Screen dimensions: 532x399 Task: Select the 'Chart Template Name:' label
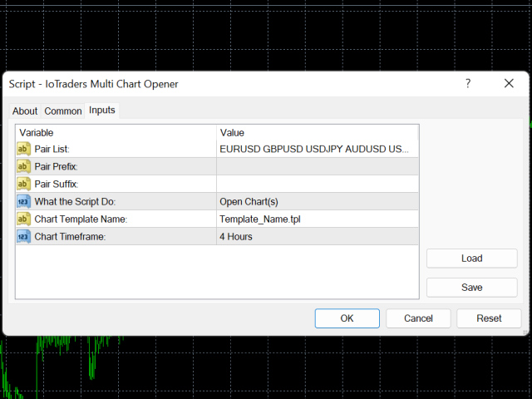point(81,219)
